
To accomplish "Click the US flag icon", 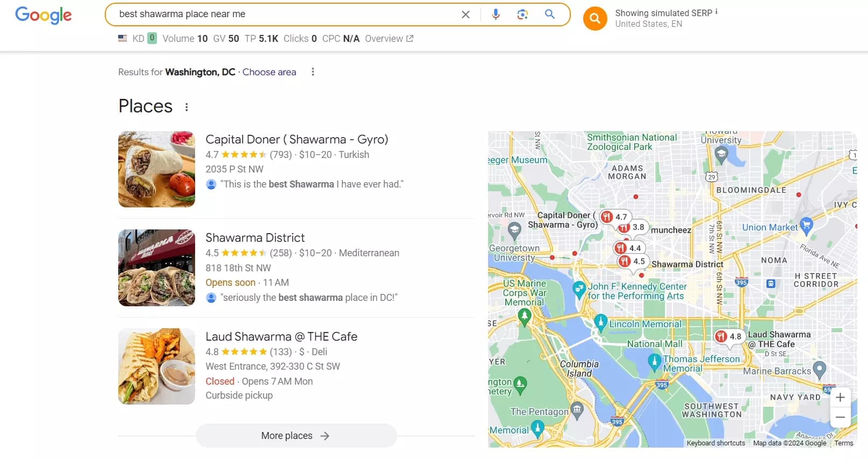I will click(x=123, y=39).
